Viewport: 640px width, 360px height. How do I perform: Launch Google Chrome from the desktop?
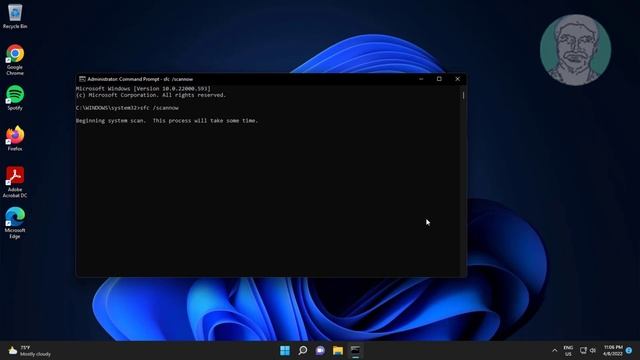click(15, 60)
